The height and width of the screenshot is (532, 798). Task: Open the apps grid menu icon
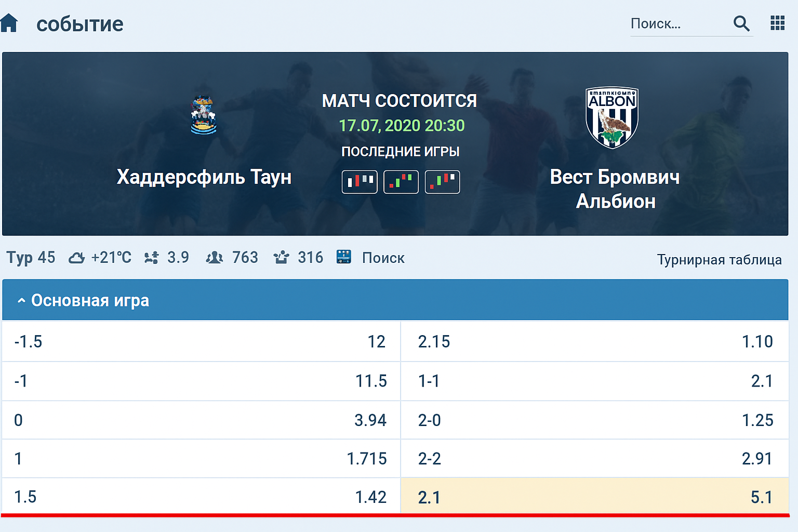tap(777, 23)
